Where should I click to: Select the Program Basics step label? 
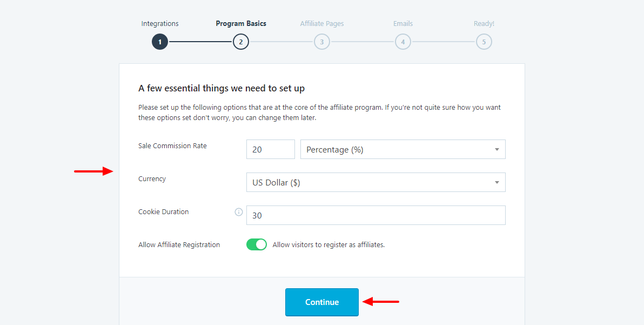coord(241,24)
